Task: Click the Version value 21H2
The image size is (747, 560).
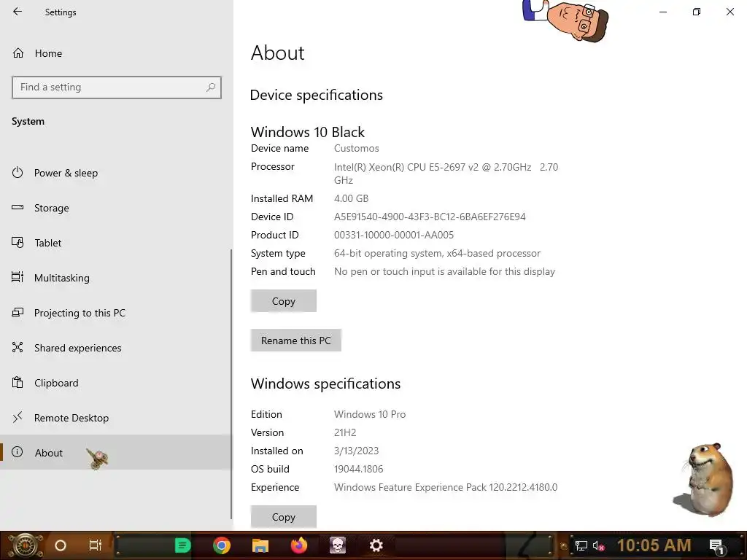Action: (345, 432)
